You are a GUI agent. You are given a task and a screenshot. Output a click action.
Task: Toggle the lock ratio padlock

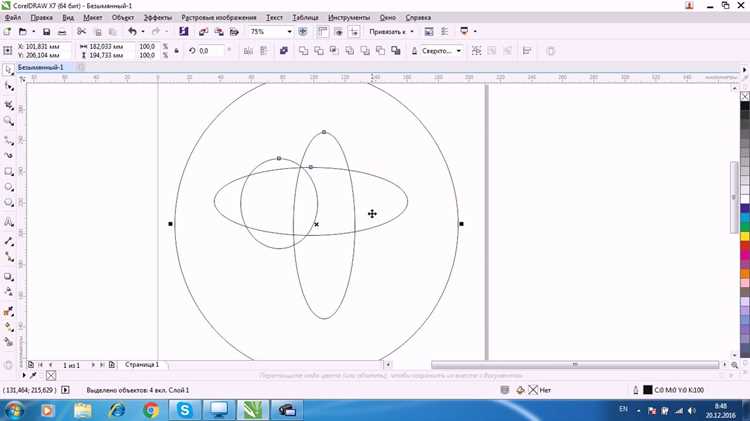tap(176, 51)
